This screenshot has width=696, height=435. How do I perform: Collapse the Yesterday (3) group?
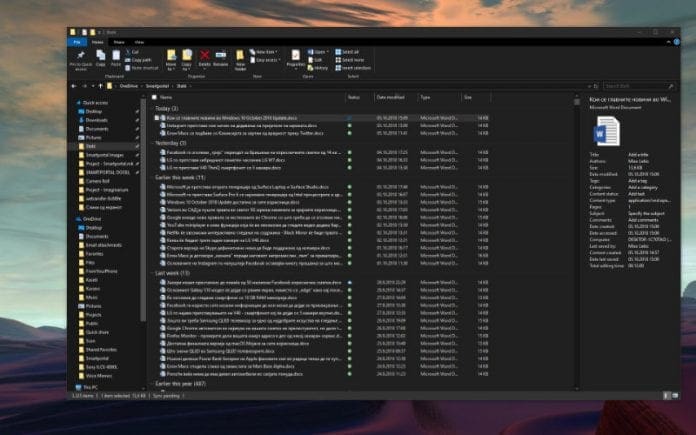click(170, 143)
